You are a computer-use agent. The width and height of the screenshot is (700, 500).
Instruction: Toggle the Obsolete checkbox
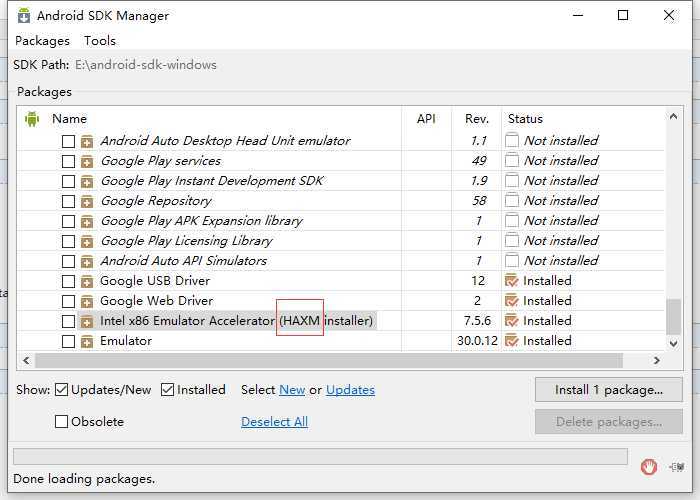click(62, 422)
